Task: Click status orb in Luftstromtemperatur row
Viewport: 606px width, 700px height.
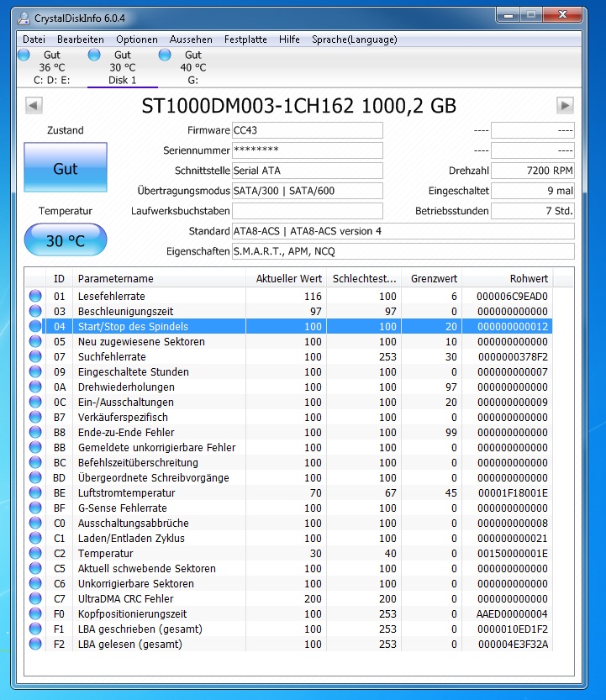Action: tap(35, 492)
